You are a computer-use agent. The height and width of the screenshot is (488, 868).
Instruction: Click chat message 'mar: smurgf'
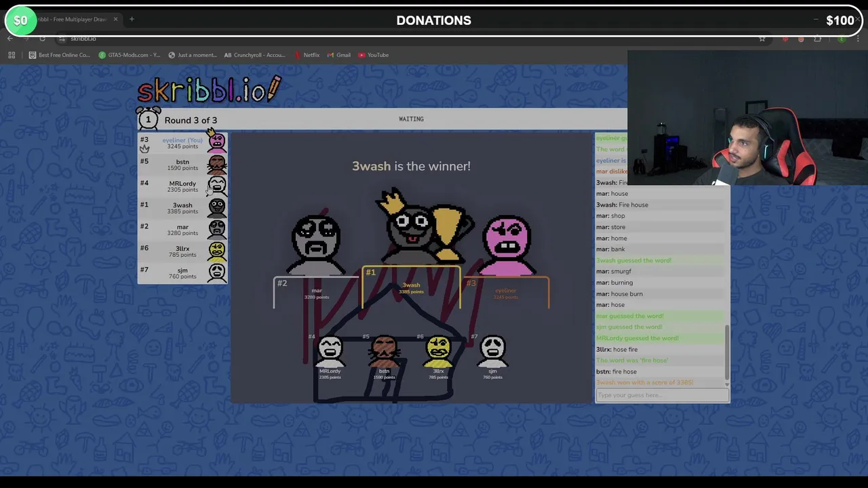tap(614, 271)
